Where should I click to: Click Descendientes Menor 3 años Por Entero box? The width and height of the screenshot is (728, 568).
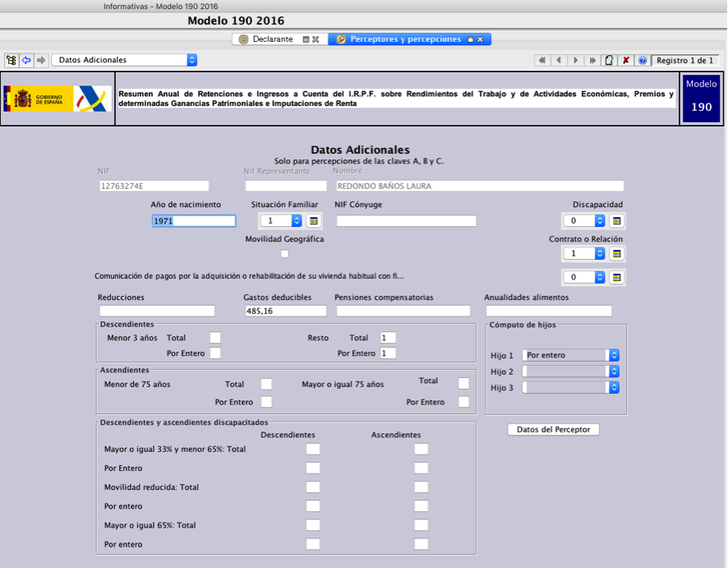(215, 353)
